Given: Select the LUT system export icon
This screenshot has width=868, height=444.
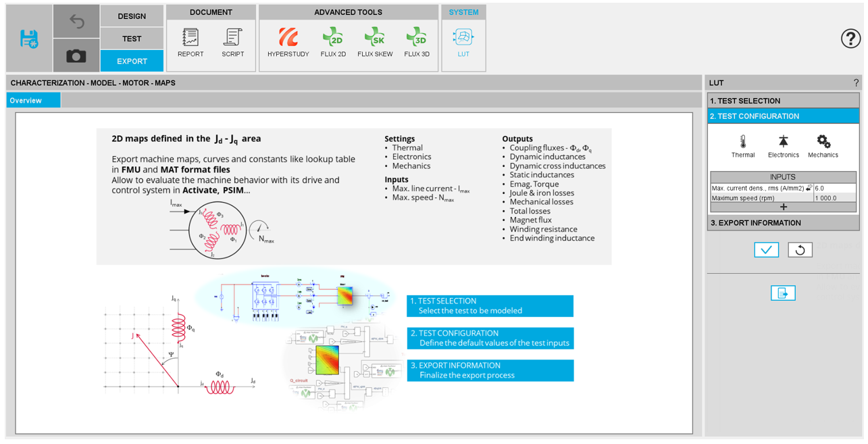Looking at the screenshot, I should 463,43.
